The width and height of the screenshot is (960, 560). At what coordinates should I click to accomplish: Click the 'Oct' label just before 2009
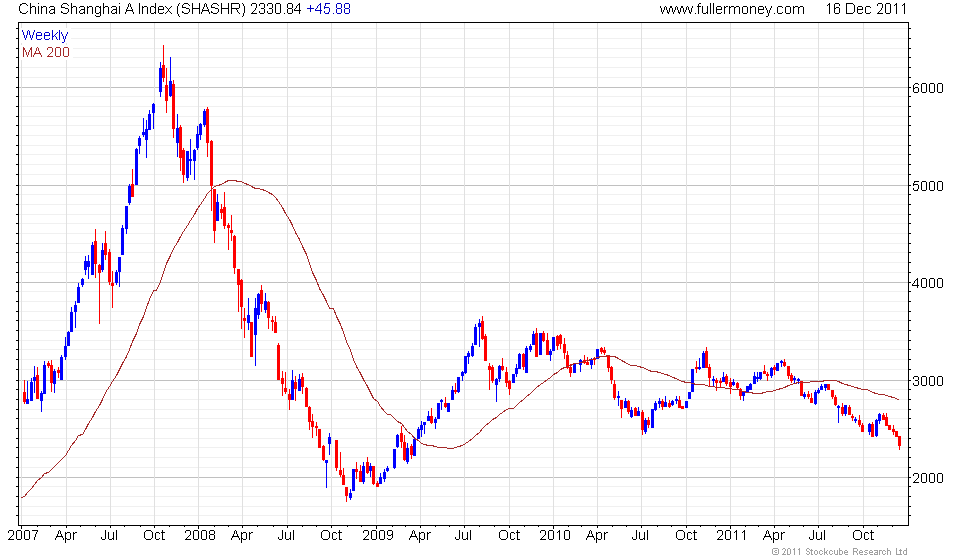click(331, 536)
